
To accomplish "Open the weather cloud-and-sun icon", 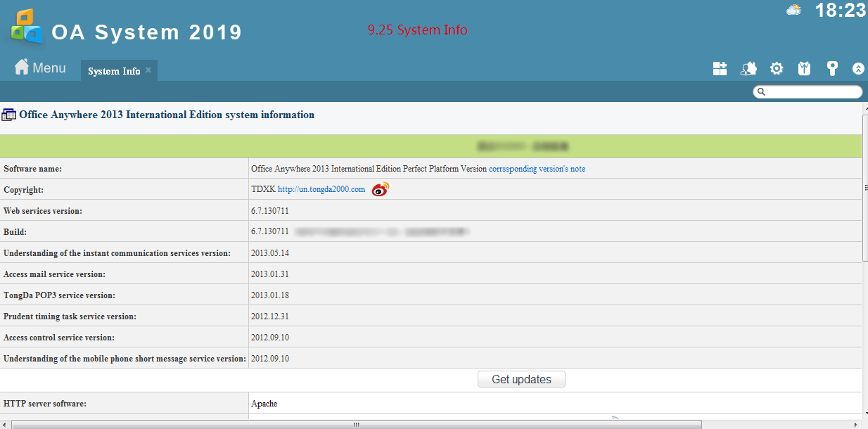I will point(793,10).
